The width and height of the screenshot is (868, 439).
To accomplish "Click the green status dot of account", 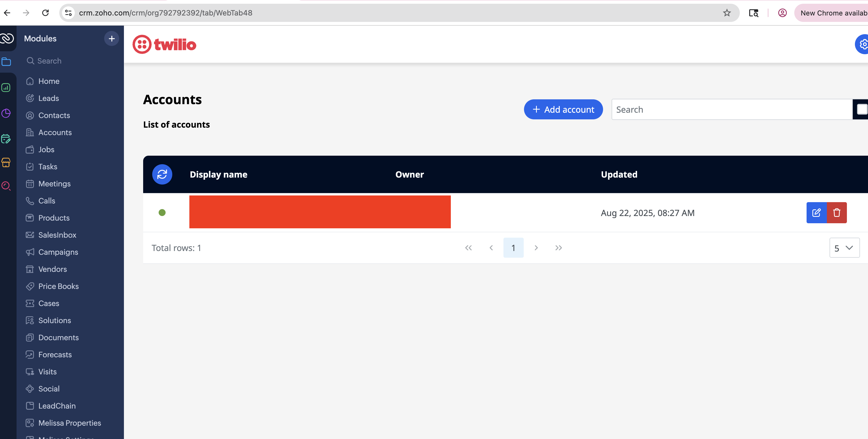I will [162, 213].
